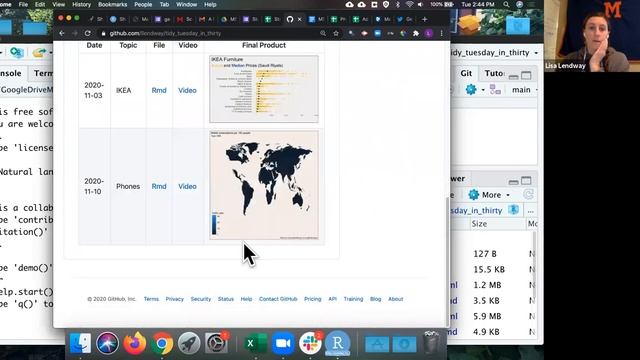Click the Chrome profile avatar
Image resolution: width=640 pixels, height=360 pixels.
point(429,33)
